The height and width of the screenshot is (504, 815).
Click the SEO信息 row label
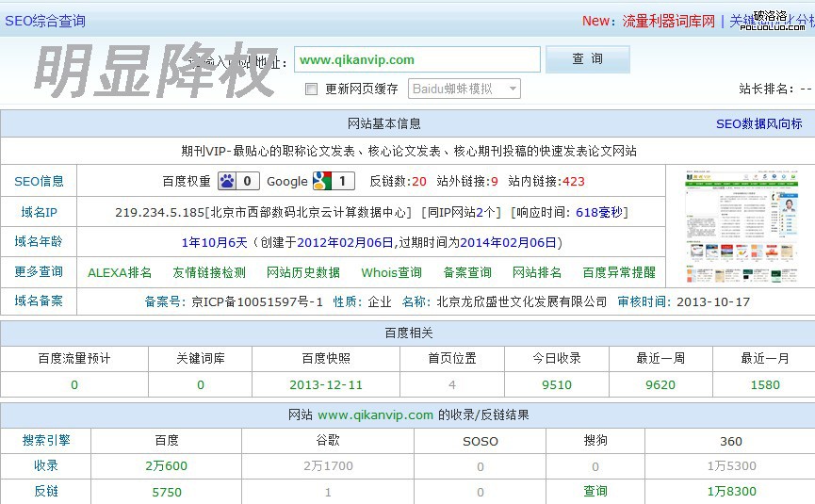[x=39, y=181]
